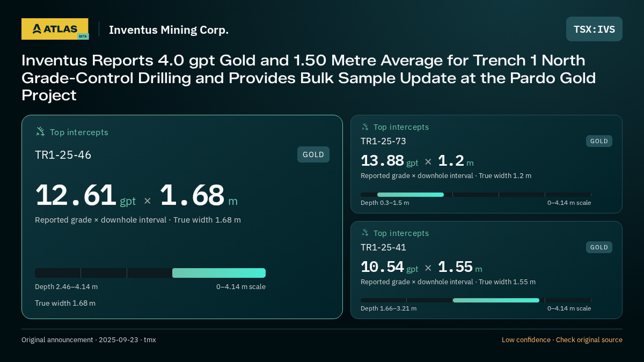The width and height of the screenshot is (644, 362).
Task: Click the Inventus Mining Corp. company name
Action: coord(169,30)
